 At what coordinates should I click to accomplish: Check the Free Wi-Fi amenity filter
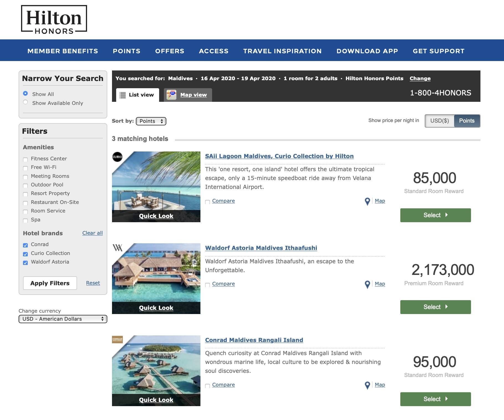(x=26, y=168)
